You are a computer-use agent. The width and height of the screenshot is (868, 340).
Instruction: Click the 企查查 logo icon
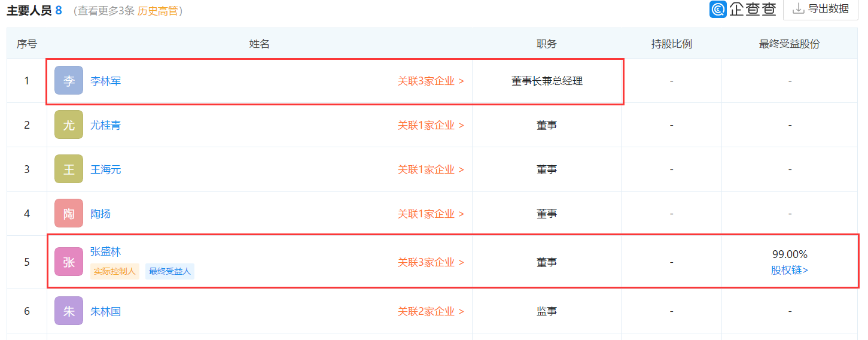tap(718, 9)
